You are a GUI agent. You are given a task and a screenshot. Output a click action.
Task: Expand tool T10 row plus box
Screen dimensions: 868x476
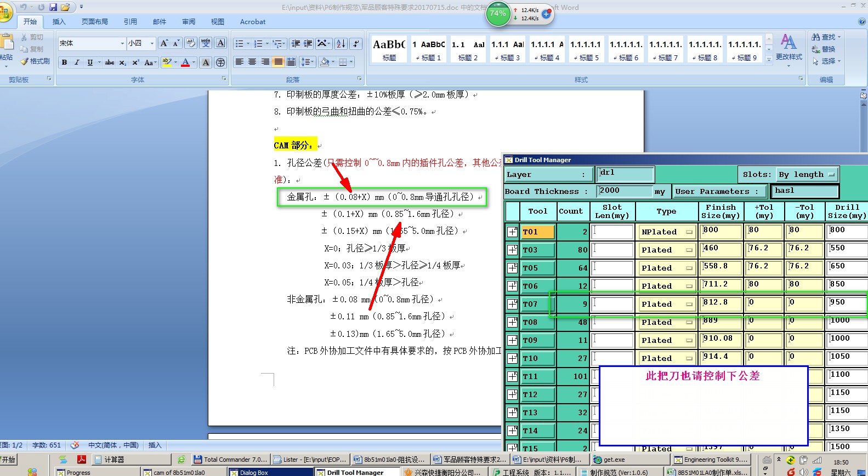[512, 358]
